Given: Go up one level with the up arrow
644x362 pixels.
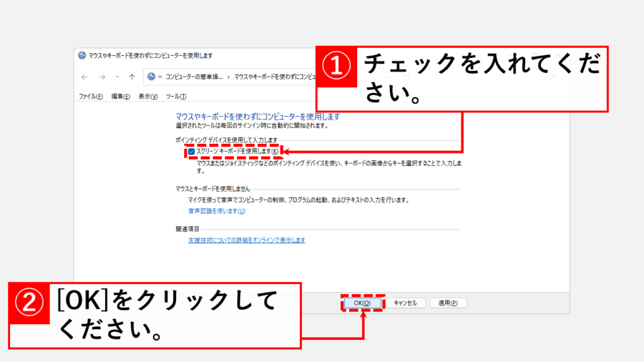Looking at the screenshot, I should tap(131, 77).
